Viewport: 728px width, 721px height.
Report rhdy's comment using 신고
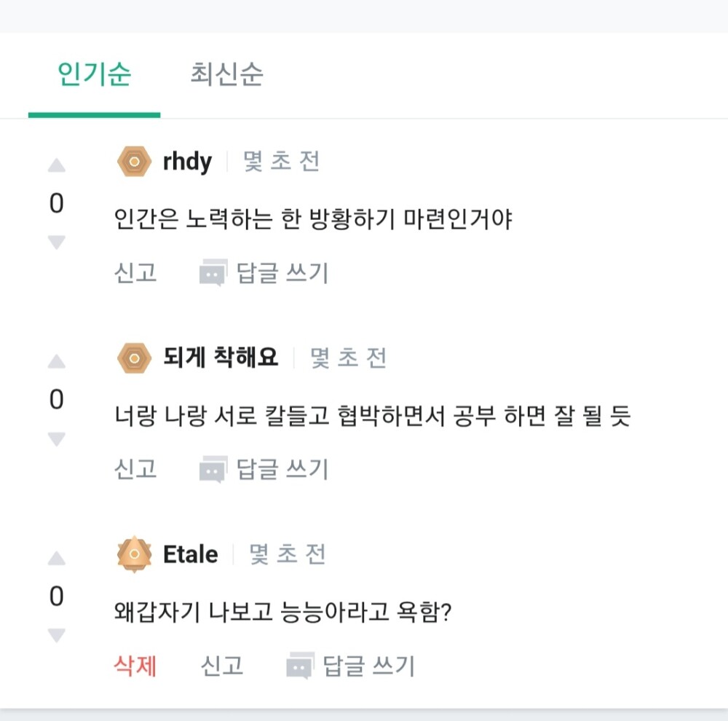(x=135, y=273)
